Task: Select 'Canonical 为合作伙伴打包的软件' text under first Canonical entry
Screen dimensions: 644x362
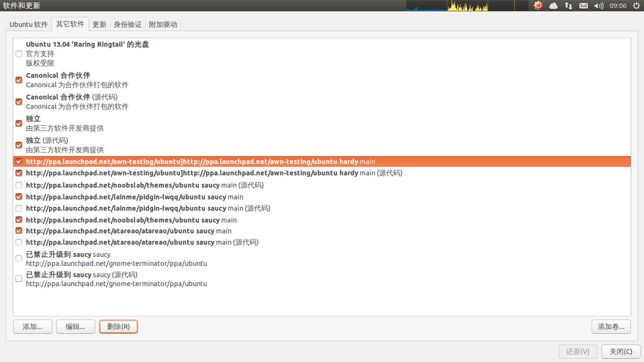Action: [77, 85]
